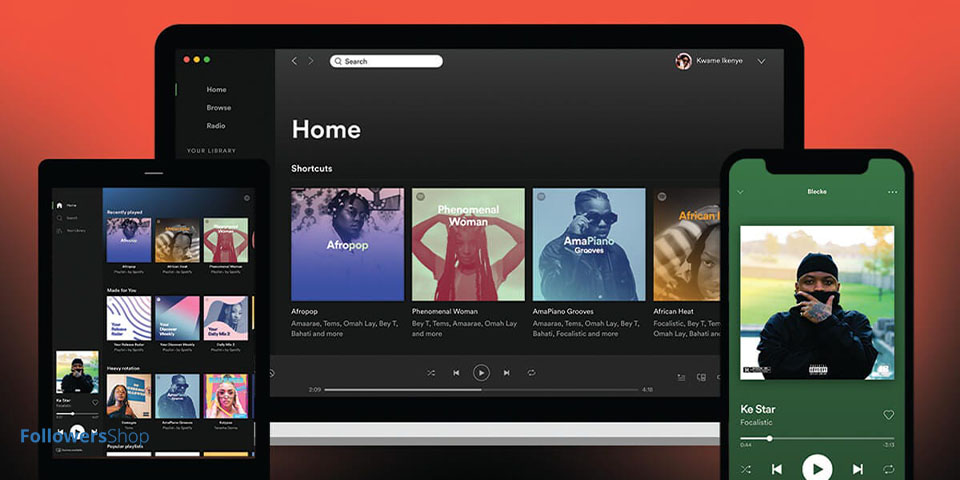Open the tablet's recently played Afropop cover
Screen dimensions: 960x480
coord(129,240)
